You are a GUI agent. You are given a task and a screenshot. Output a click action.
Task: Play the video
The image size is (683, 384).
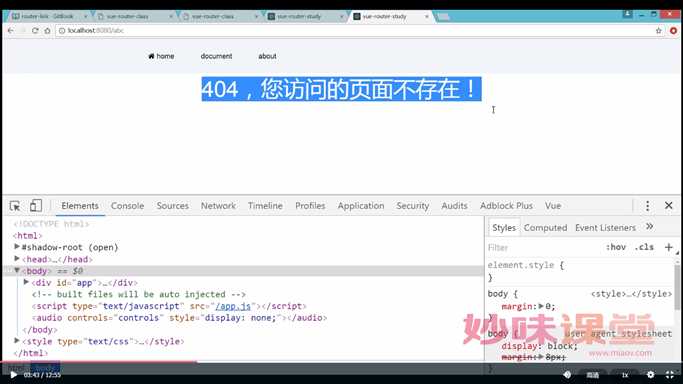click(x=14, y=375)
